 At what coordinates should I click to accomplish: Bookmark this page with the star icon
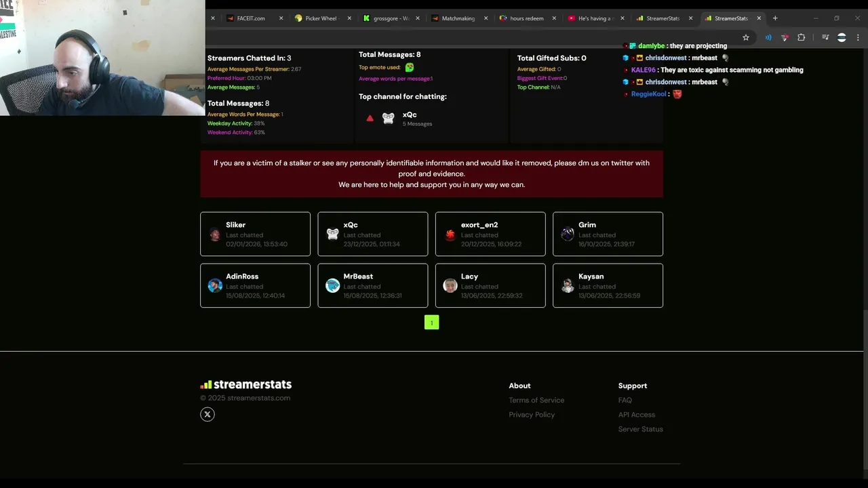746,37
